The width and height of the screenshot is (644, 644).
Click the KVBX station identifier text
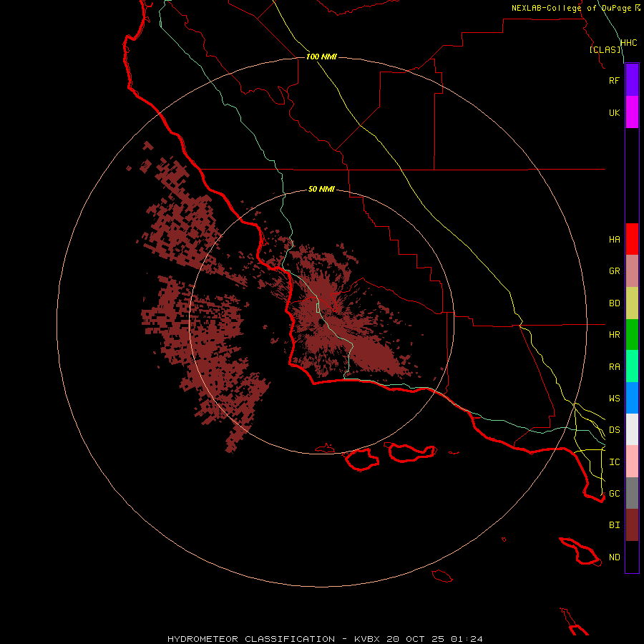367,639
